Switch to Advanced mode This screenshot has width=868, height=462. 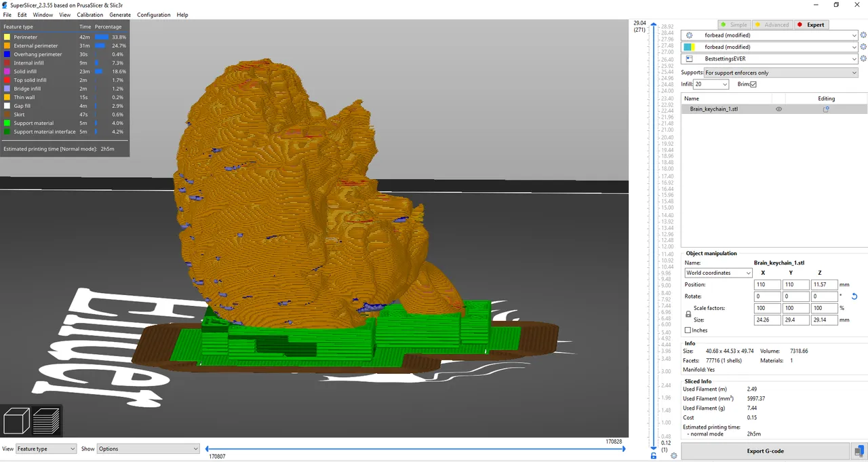pos(772,25)
